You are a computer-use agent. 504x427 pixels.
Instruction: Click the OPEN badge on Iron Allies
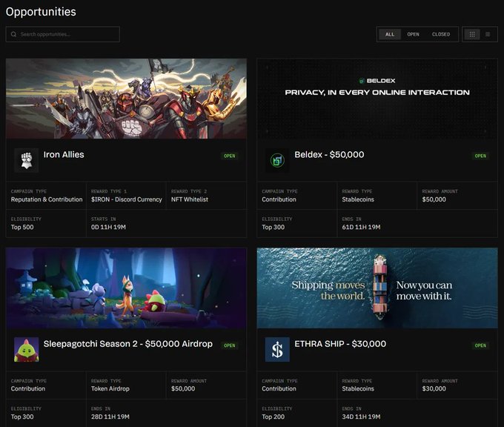[x=229, y=156]
